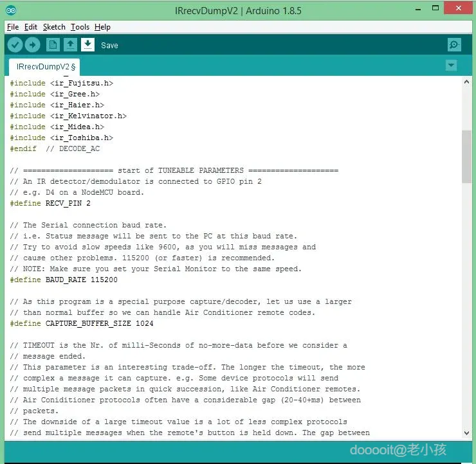Expand the tab options dropdown arrow

pos(451,65)
